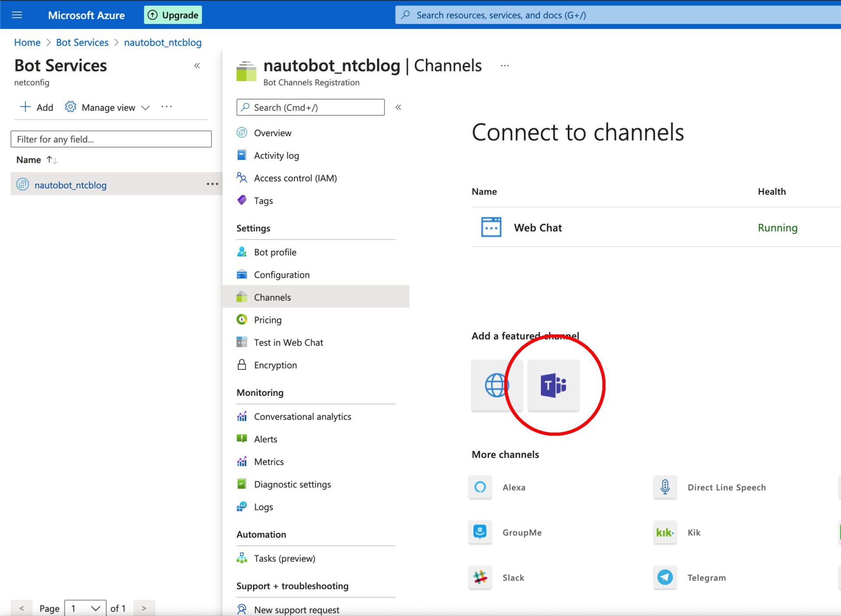Open Conversational analytics under Monitoring

(302, 416)
